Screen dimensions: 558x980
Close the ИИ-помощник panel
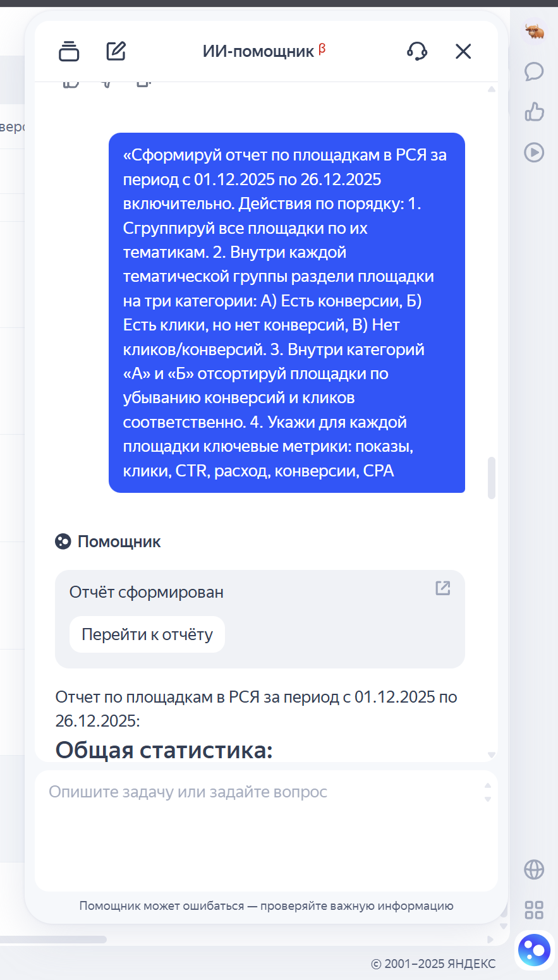463,51
